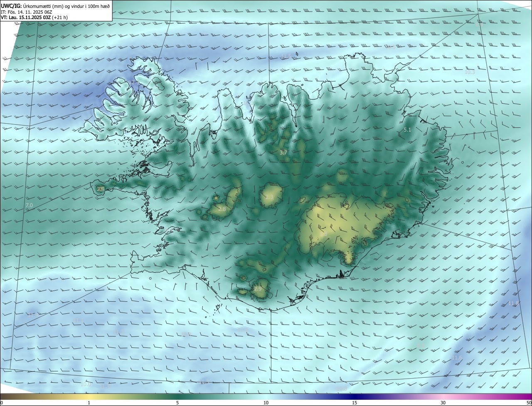Click the 10 tick on the color scale

coord(266,403)
